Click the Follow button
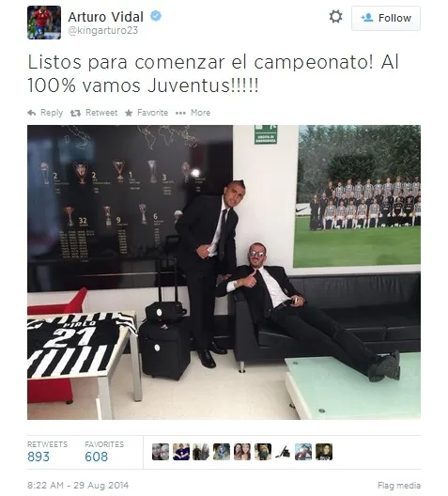This screenshot has width=448, height=496. 386,18
